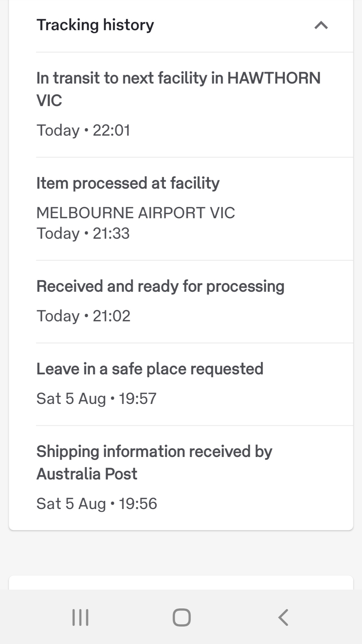Select Shipping information received by Australia Post

pos(195,478)
